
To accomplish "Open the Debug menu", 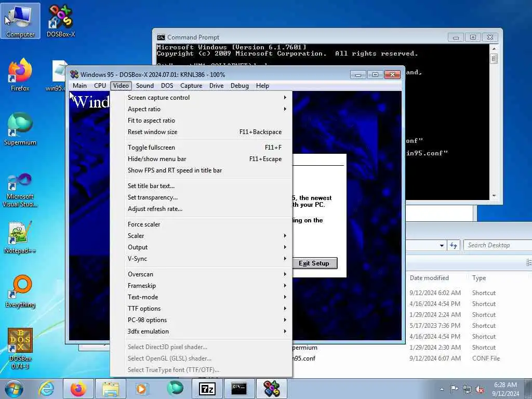I will tap(240, 86).
